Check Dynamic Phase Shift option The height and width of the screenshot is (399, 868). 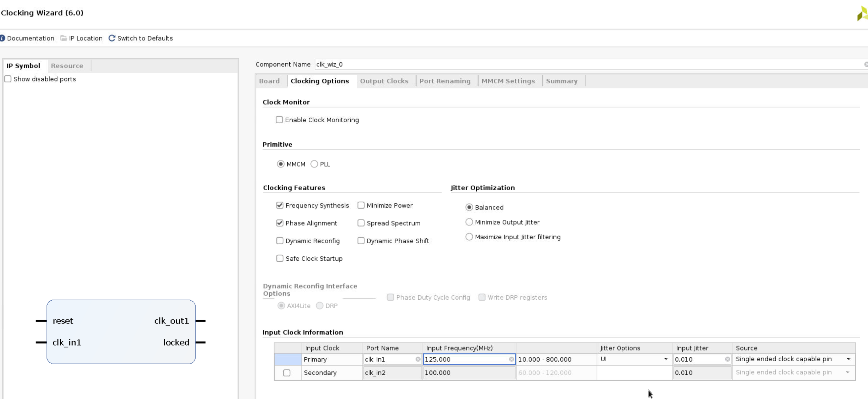tap(361, 240)
